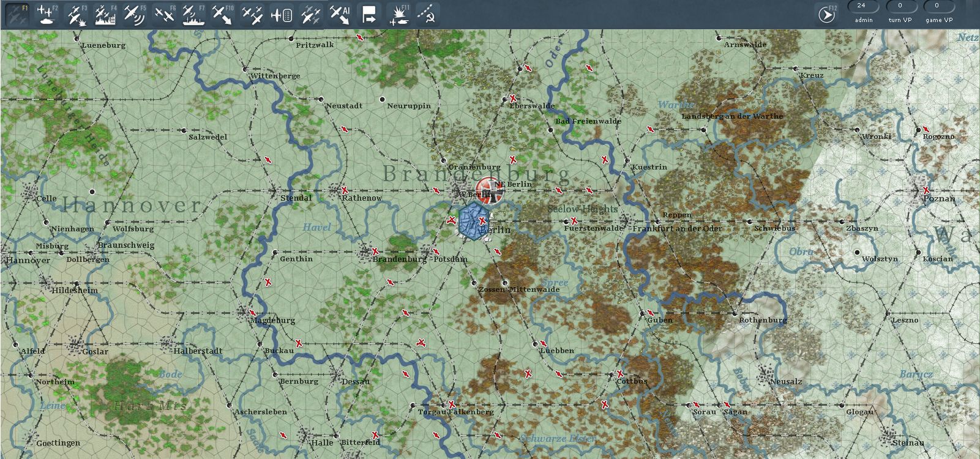980x459 pixels.
Task: Choose the F4 city bombing icon
Action: [105, 14]
